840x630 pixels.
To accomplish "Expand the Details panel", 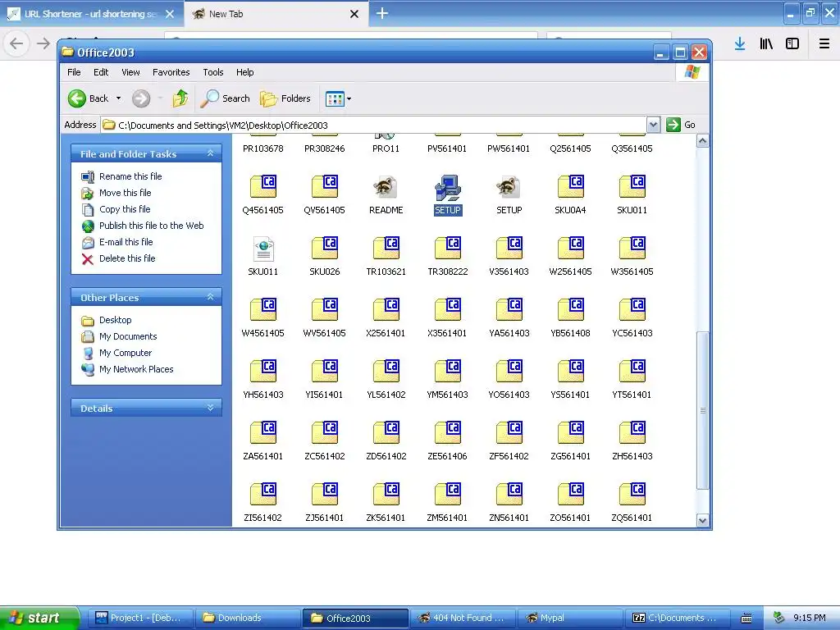I will pos(211,409).
